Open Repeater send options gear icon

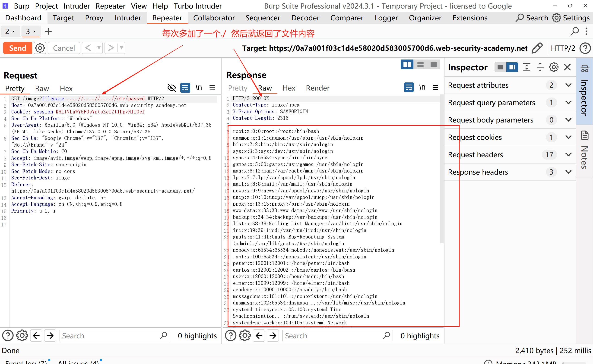tap(40, 48)
